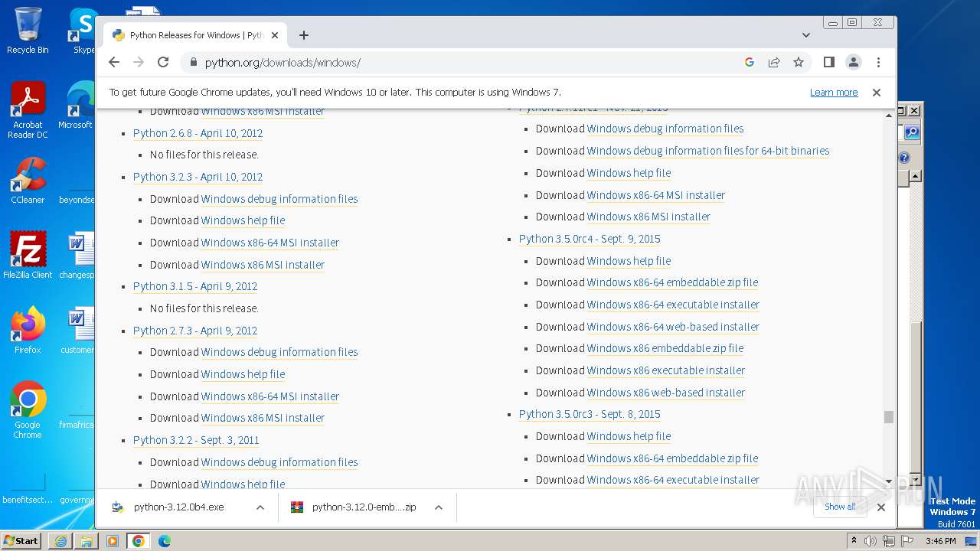
Task: Download Python 3.2.3 Windows help file
Action: [243, 220]
